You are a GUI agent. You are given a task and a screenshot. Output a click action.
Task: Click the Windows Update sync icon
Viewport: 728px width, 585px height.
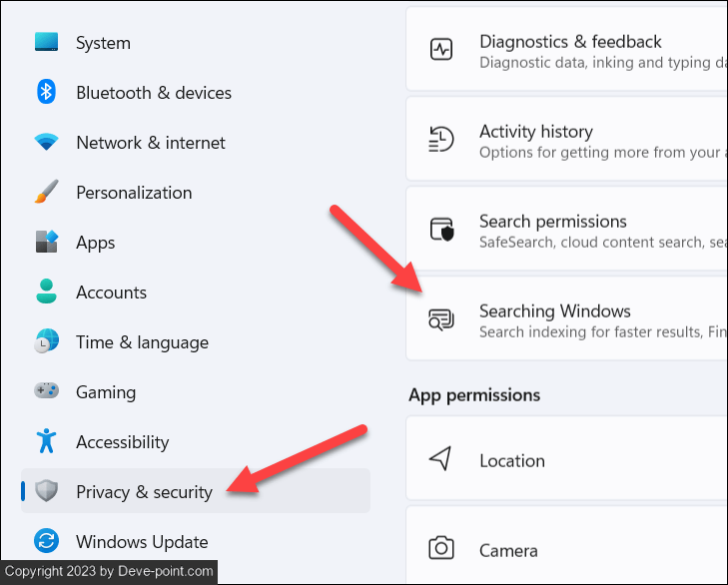(47, 541)
